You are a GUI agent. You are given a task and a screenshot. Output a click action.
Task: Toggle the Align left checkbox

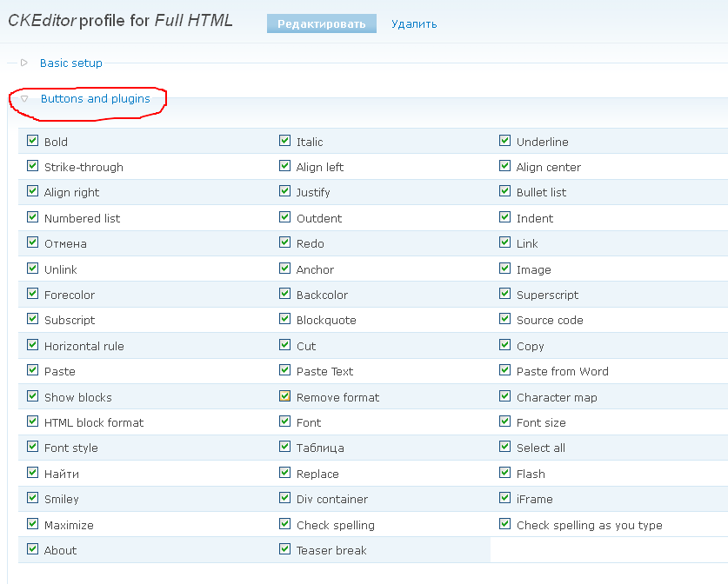click(284, 166)
